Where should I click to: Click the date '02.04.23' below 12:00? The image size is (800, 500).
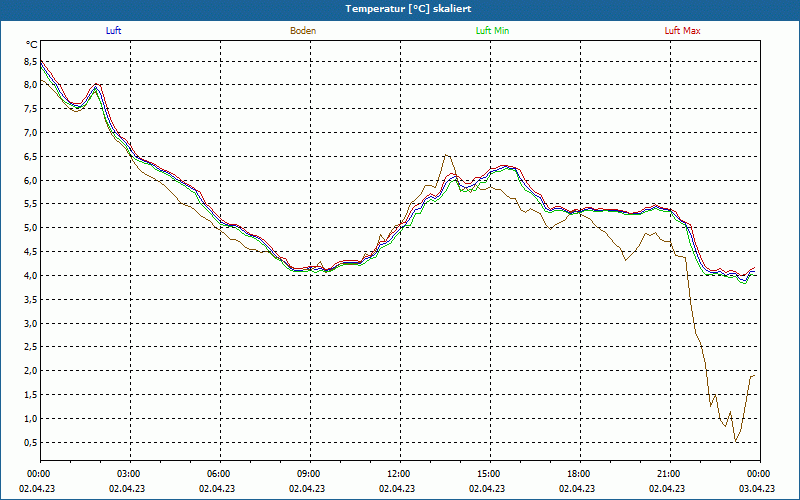(397, 488)
